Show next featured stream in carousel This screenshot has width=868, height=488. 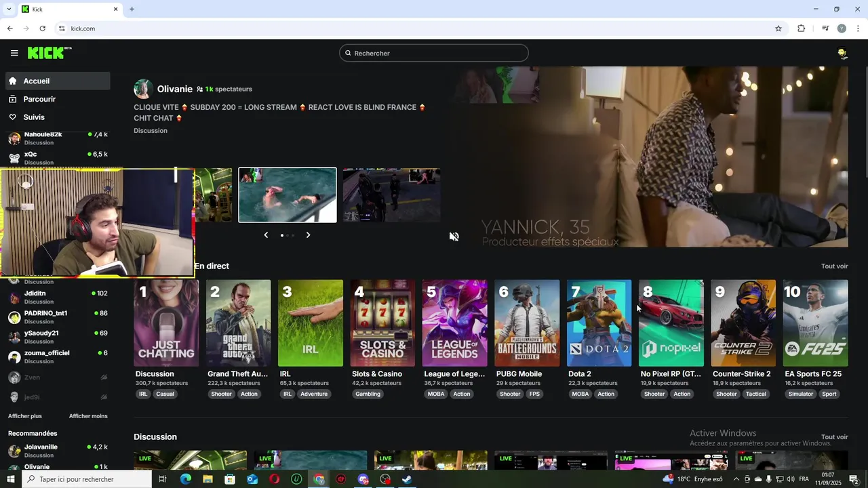tap(308, 235)
